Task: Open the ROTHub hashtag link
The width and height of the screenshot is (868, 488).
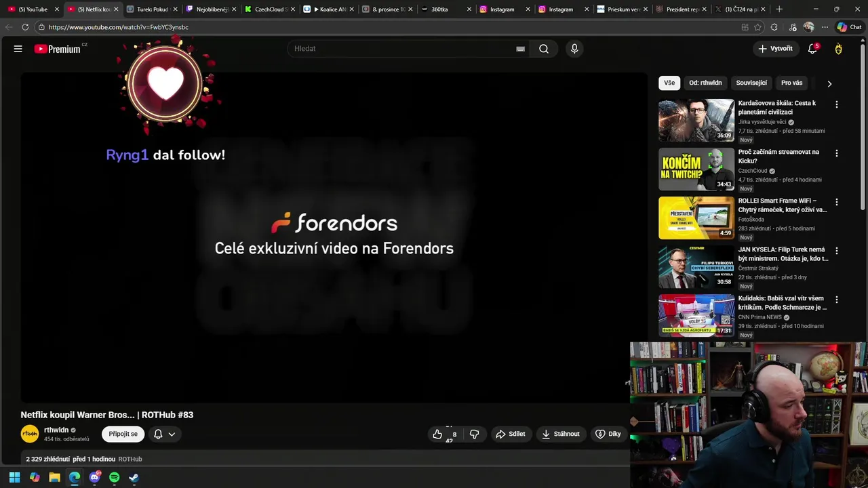Action: tap(130, 459)
